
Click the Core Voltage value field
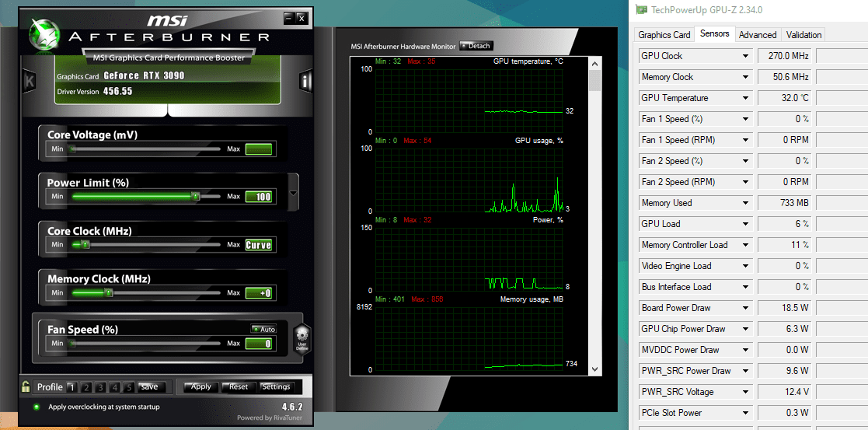pos(259,149)
